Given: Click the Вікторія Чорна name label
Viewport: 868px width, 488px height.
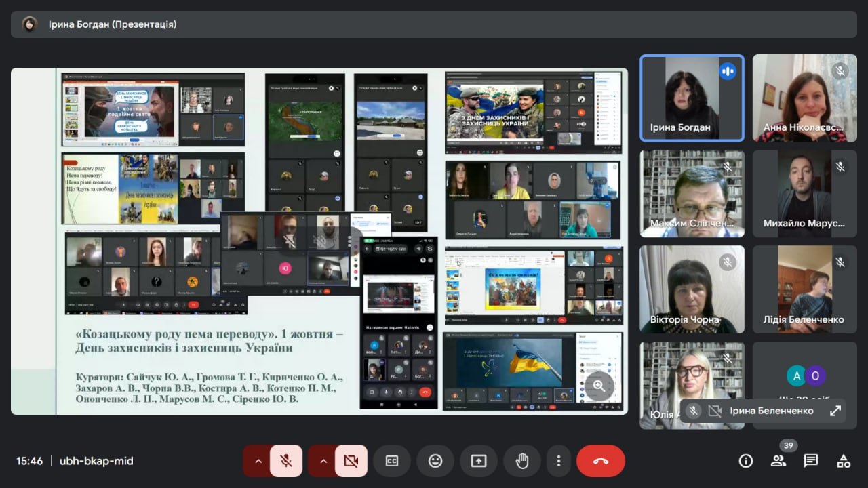Looking at the screenshot, I should [684, 319].
